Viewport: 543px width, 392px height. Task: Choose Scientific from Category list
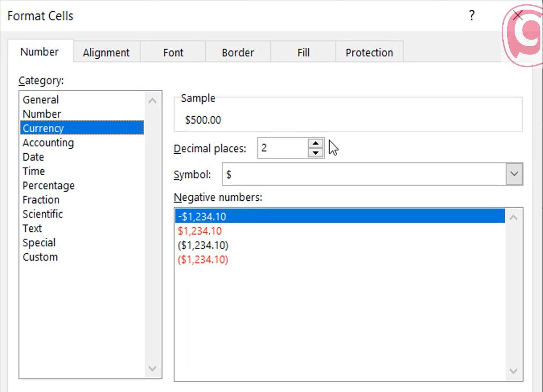click(x=43, y=214)
